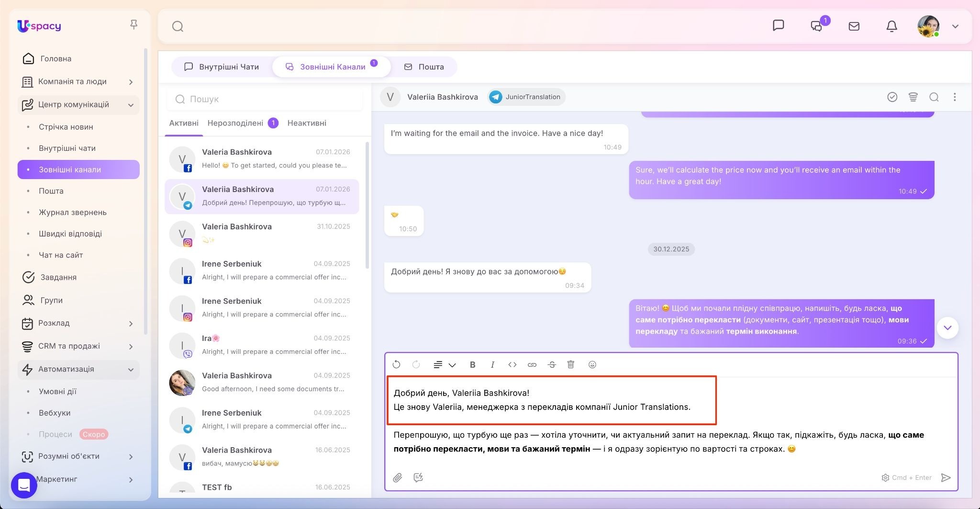The height and width of the screenshot is (509, 980).
Task: Open emoji picker in editor toolbar
Action: pyautogui.click(x=592, y=365)
